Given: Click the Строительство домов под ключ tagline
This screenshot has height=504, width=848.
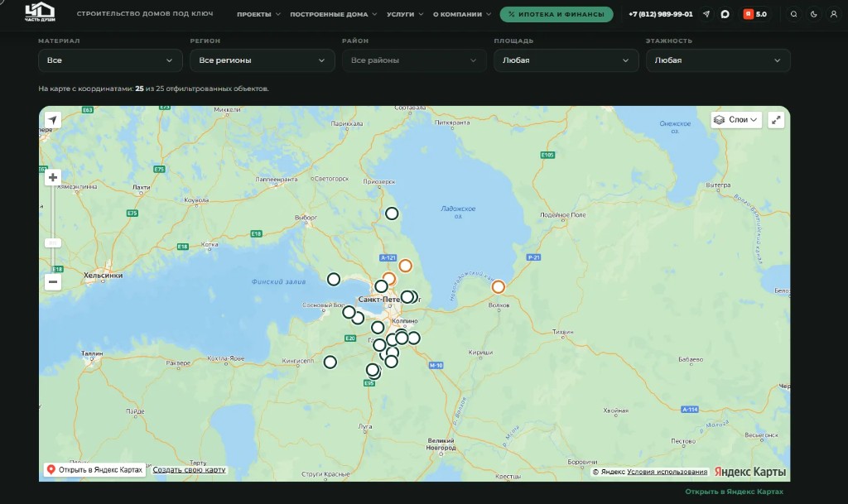Looking at the screenshot, I should coord(145,13).
